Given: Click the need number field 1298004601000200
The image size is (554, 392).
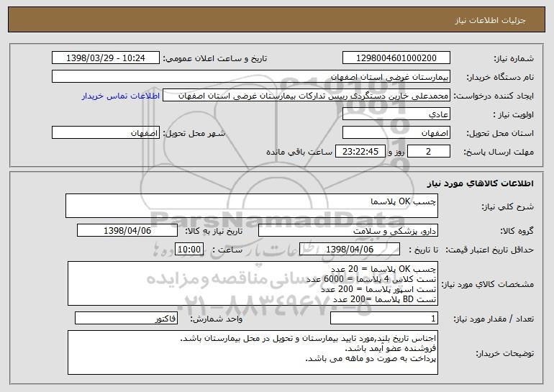Looking at the screenshot, I should (x=396, y=58).
